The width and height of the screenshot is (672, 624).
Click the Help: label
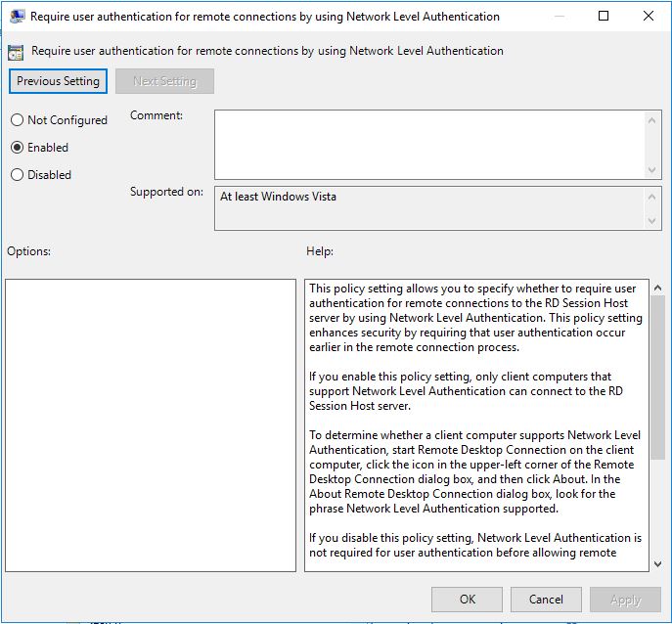click(x=320, y=251)
